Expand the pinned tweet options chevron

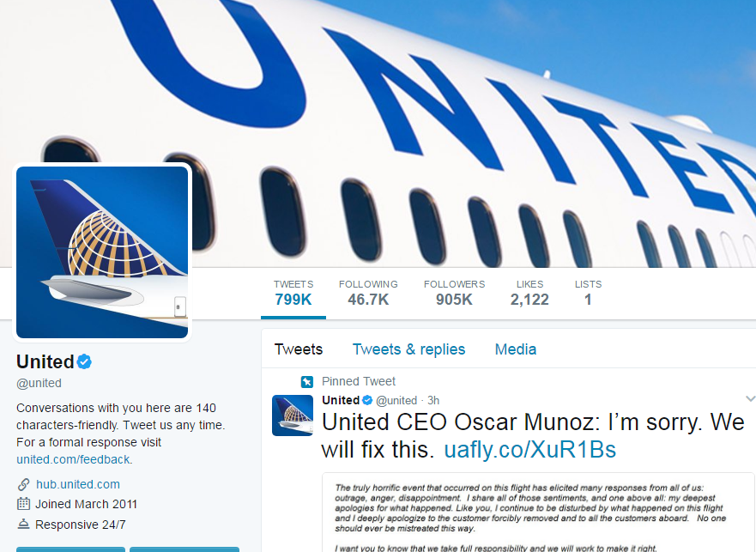tap(750, 399)
